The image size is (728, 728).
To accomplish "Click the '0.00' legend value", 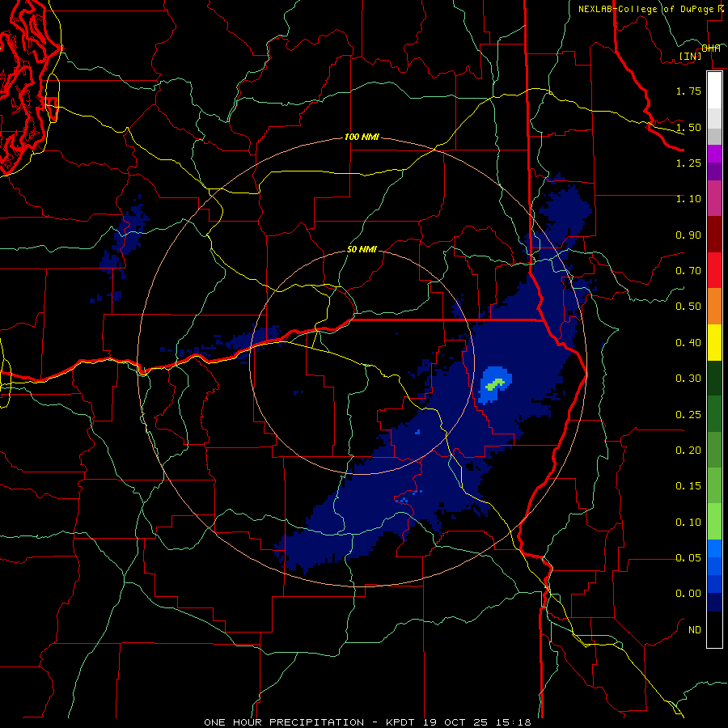I will pyautogui.click(x=688, y=594).
